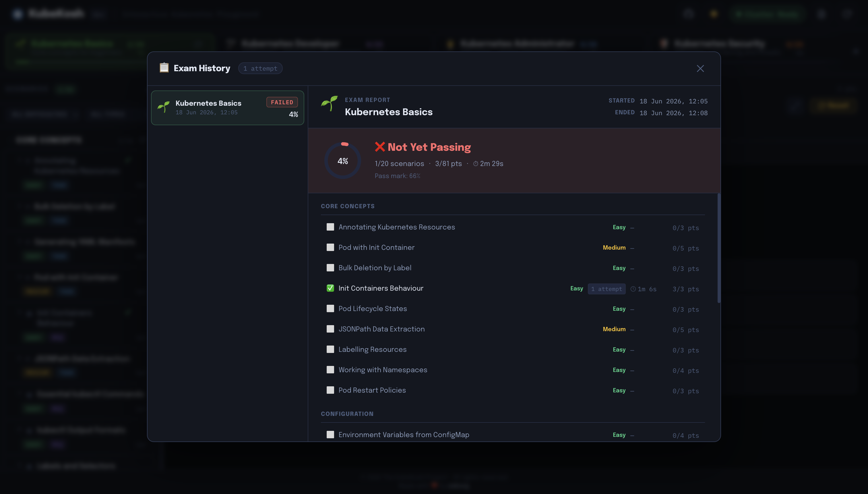Close the Exam History dialog
868x494 pixels.
coord(700,69)
